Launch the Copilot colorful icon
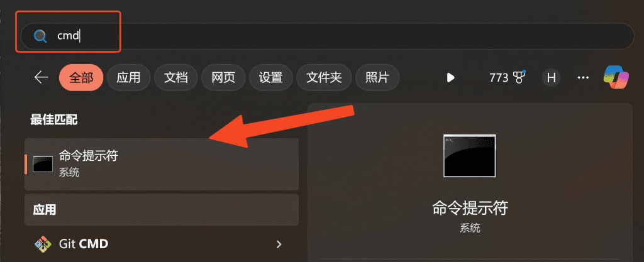 coord(616,77)
